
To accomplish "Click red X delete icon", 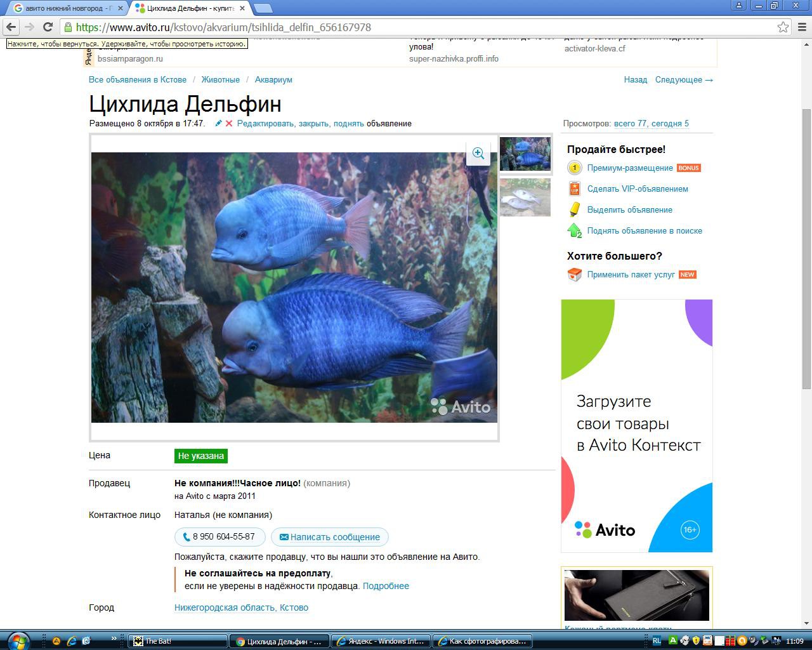I will (229, 123).
